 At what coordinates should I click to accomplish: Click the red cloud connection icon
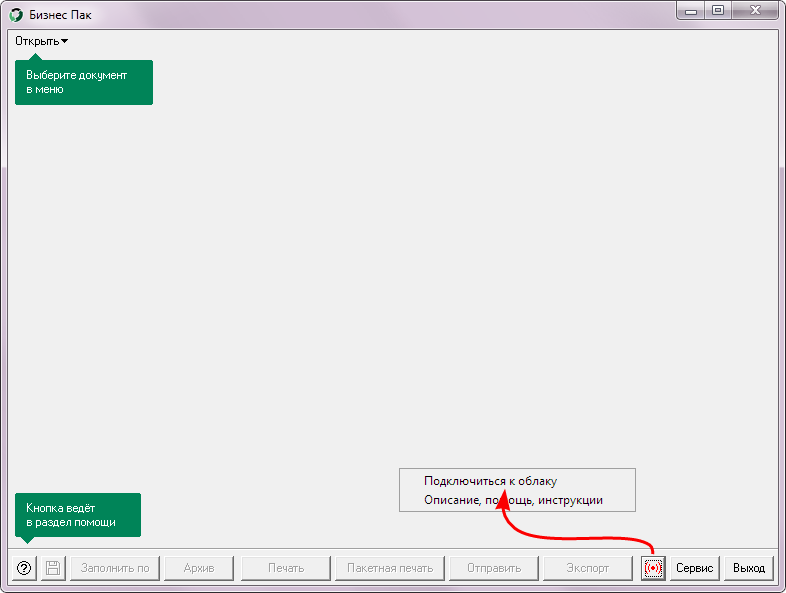[653, 568]
